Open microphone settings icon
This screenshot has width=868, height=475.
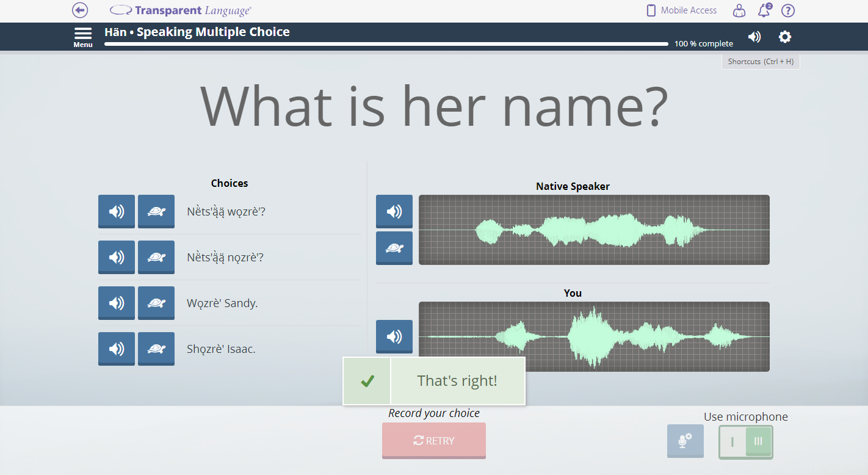click(x=685, y=441)
